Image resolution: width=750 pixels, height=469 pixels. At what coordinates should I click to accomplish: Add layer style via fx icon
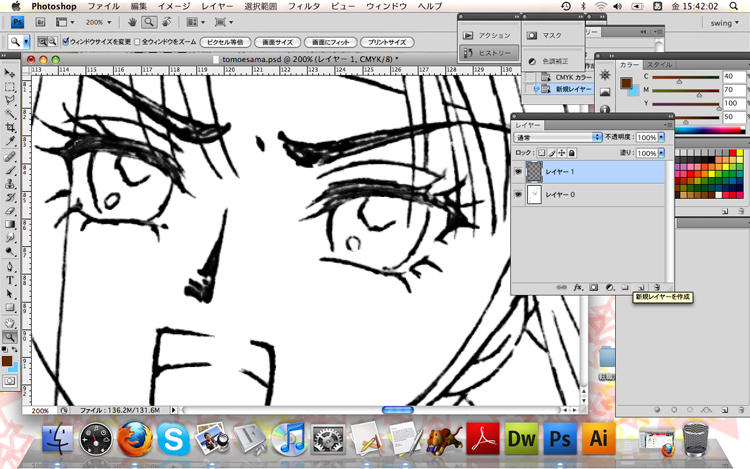[578, 287]
